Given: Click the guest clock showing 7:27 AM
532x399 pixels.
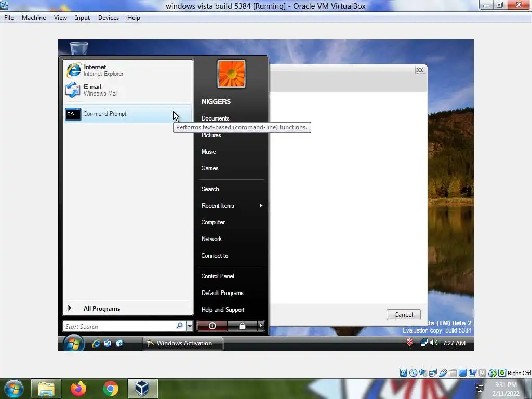Looking at the screenshot, I should click(x=454, y=343).
